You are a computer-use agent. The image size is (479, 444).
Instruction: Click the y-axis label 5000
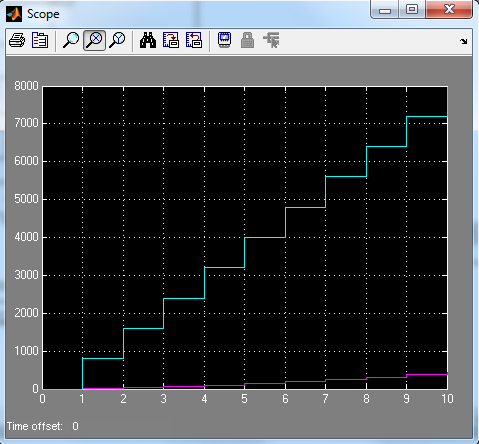[26, 199]
